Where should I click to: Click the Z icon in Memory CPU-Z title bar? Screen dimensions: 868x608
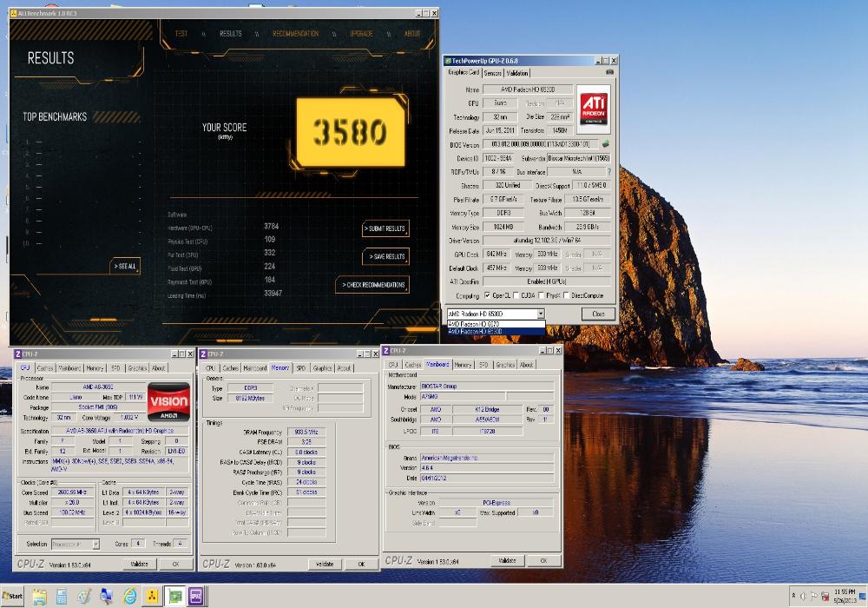(202, 354)
